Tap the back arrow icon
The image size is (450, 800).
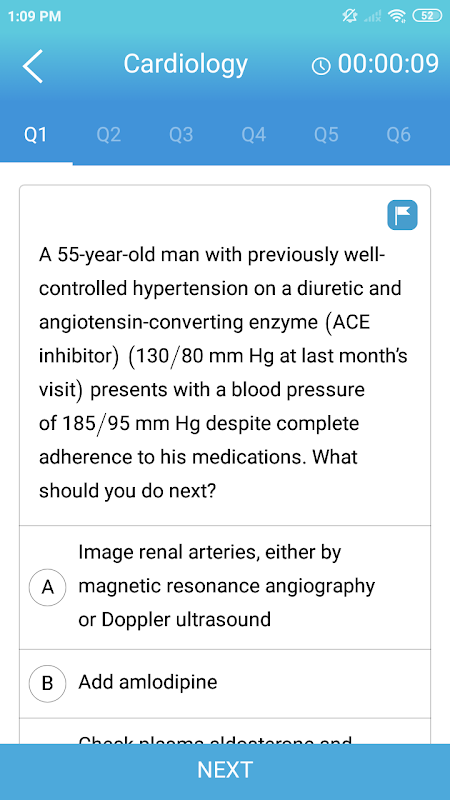tap(33, 66)
